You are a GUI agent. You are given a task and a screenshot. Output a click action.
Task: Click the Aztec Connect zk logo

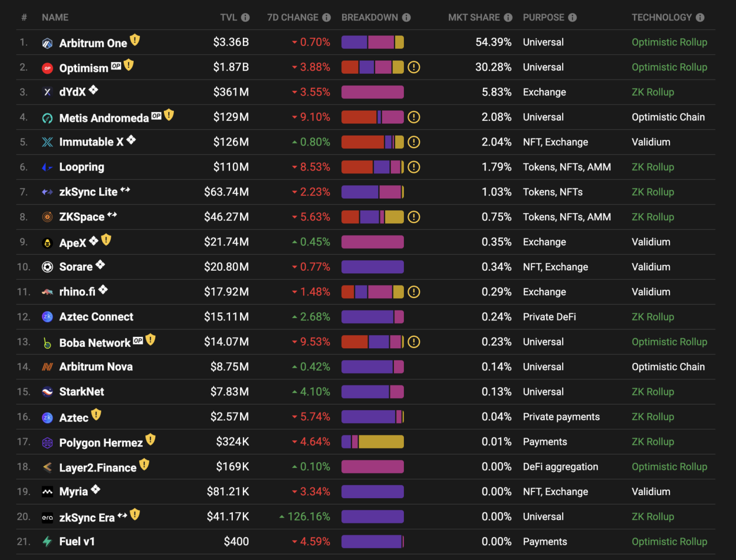click(x=47, y=316)
